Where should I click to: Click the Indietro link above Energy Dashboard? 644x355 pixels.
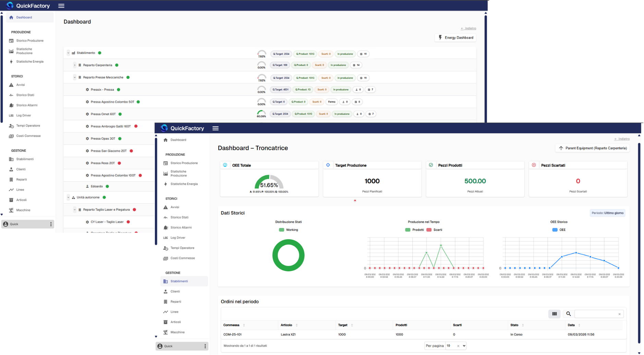(x=468, y=28)
